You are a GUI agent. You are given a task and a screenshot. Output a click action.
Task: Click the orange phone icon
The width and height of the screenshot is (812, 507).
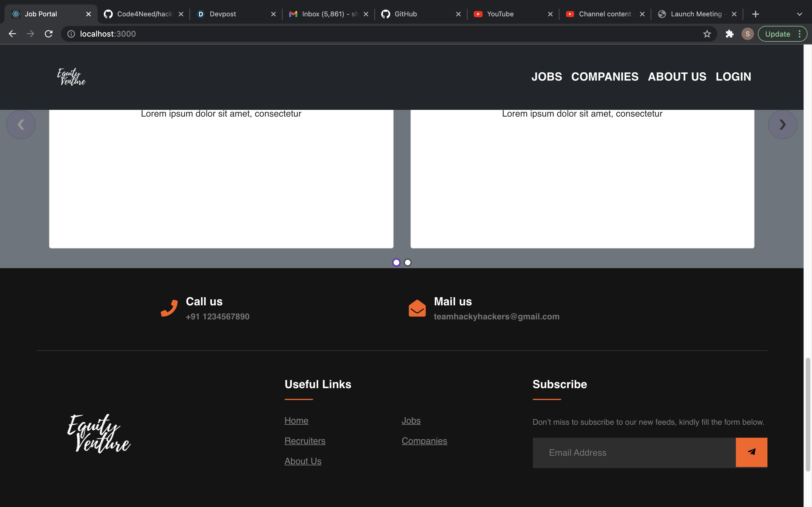pos(169,308)
